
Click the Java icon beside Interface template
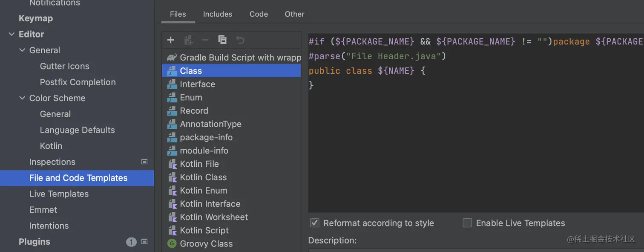[x=172, y=84]
